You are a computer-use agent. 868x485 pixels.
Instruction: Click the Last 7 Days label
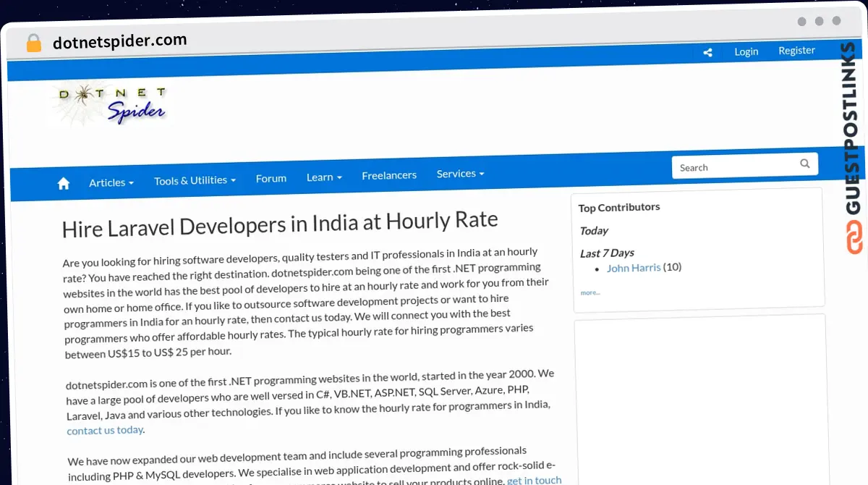pos(607,253)
